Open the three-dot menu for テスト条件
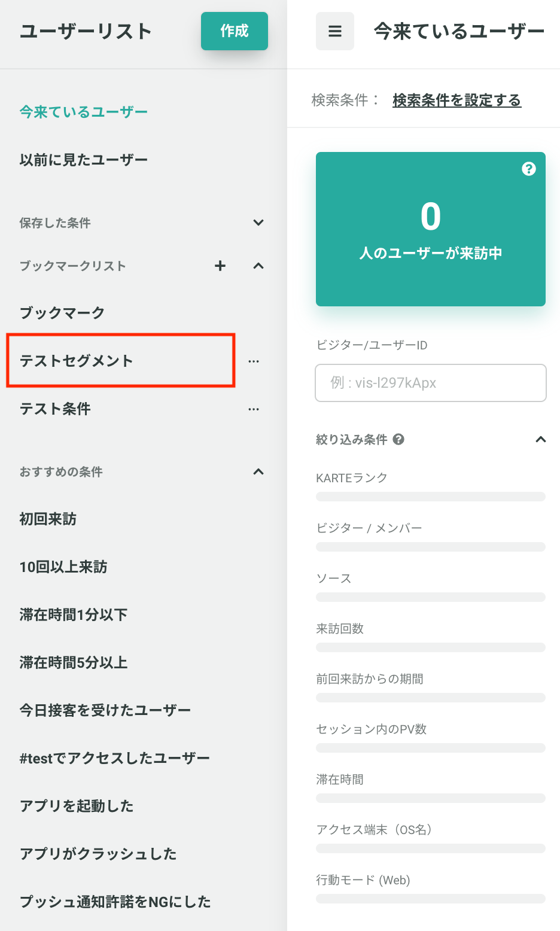560x931 pixels. point(254,409)
